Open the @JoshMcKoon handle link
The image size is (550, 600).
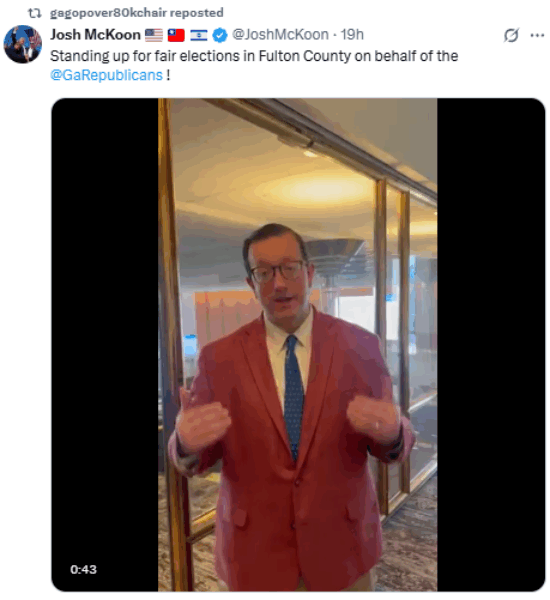coord(280,35)
